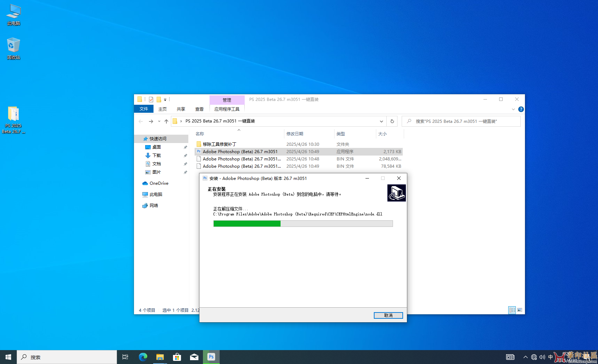Image resolution: width=598 pixels, height=364 pixels.
Task: Switch to the 查看 ribbon tab
Action: point(199,109)
